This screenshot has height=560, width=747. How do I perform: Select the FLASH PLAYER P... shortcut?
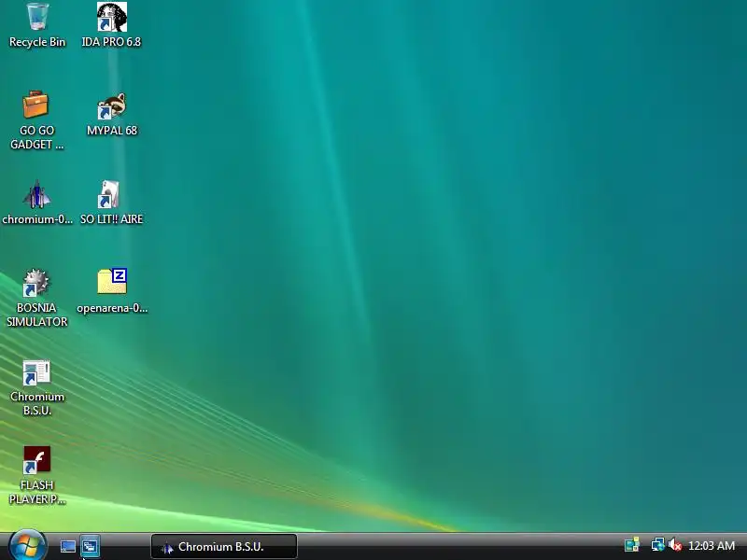click(x=36, y=476)
